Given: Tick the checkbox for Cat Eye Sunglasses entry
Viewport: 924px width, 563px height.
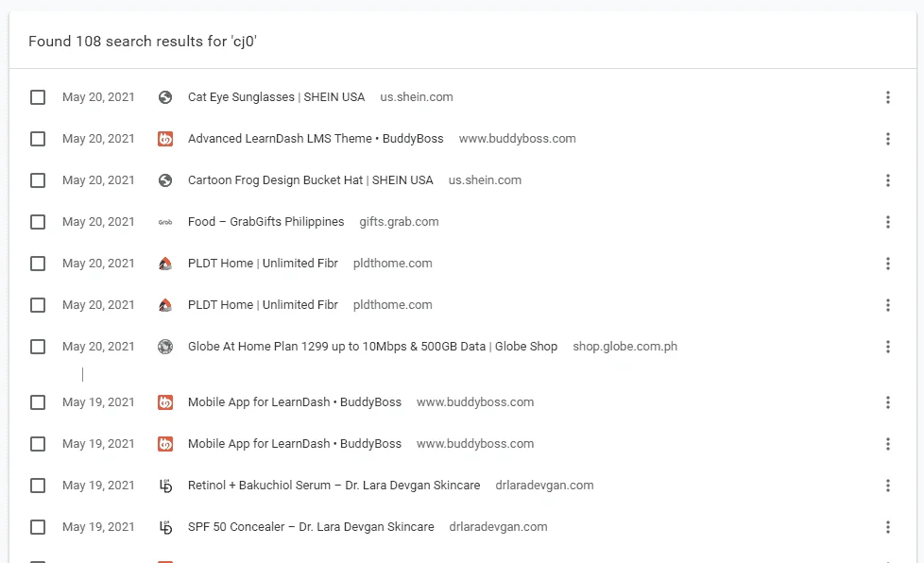Looking at the screenshot, I should (38, 97).
